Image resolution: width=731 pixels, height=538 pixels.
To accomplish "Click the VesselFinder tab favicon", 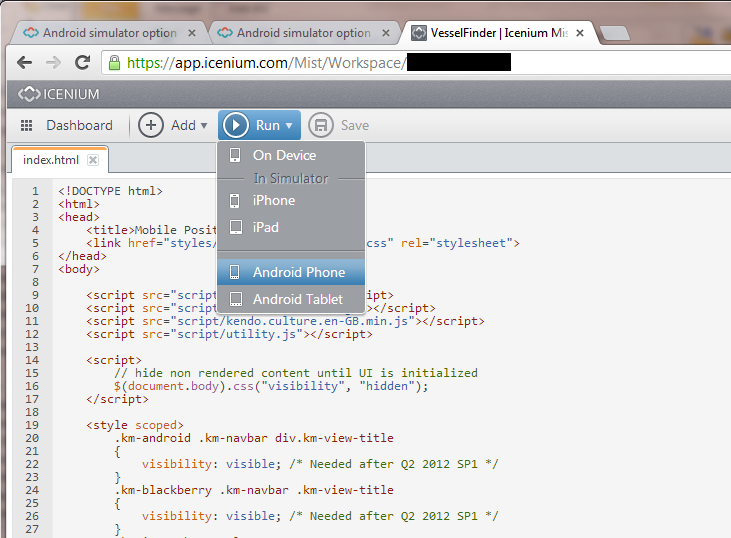I will pos(419,33).
